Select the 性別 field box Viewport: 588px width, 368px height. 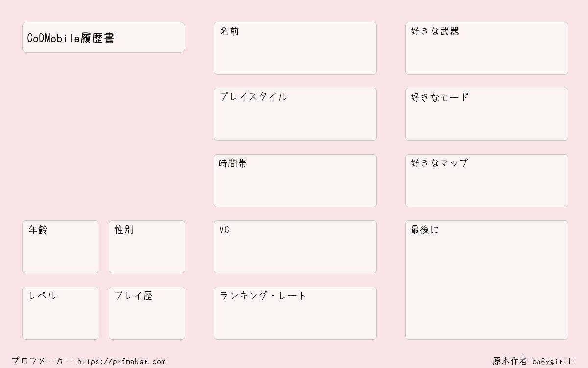click(147, 247)
